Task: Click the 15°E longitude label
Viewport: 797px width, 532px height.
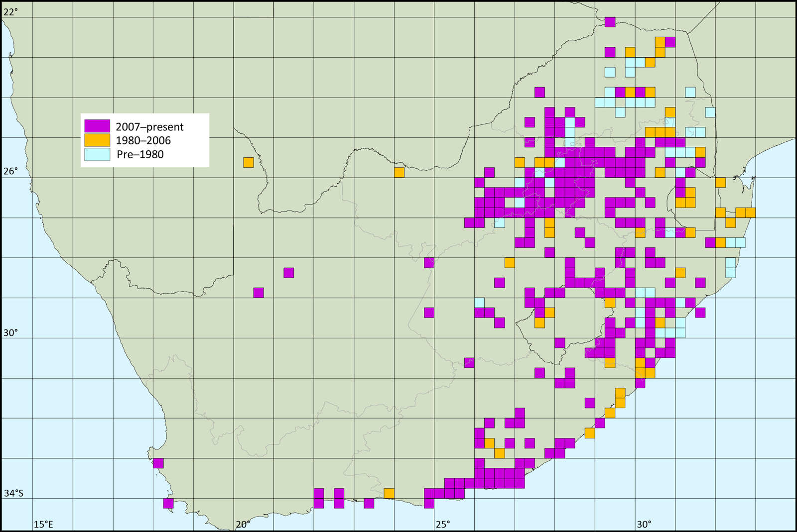Action: click(43, 524)
